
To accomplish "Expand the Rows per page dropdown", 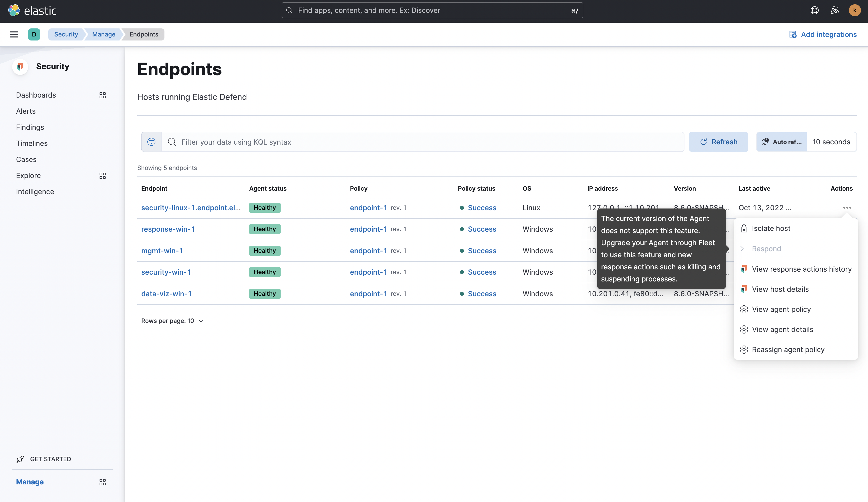I will [172, 321].
